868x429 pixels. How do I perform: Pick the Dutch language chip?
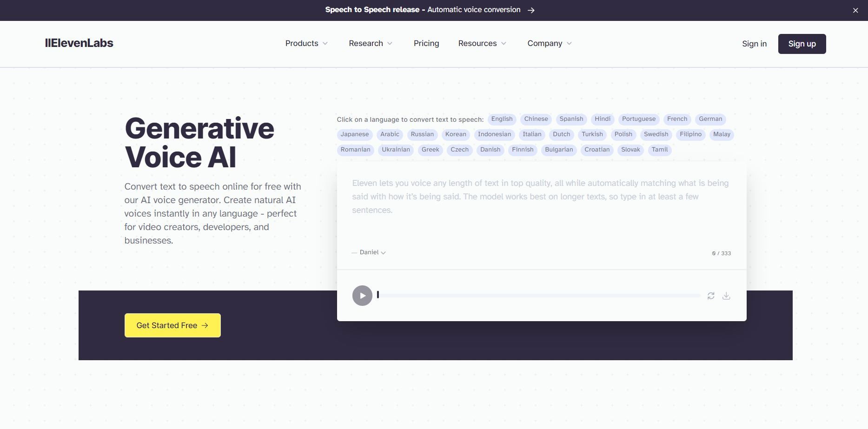tap(562, 134)
